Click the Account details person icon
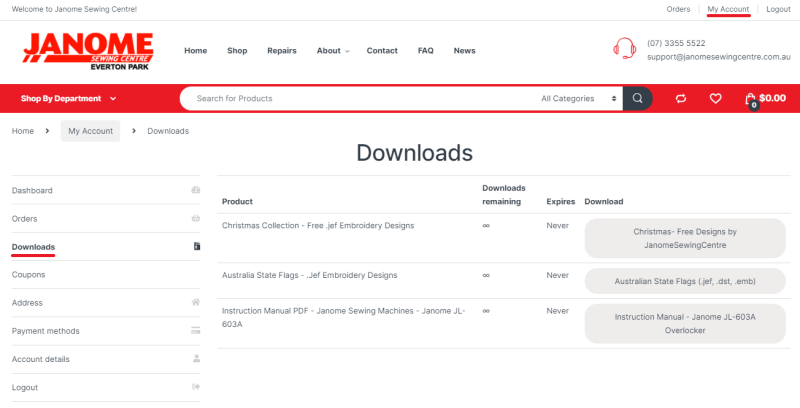800x408 pixels. point(196,359)
